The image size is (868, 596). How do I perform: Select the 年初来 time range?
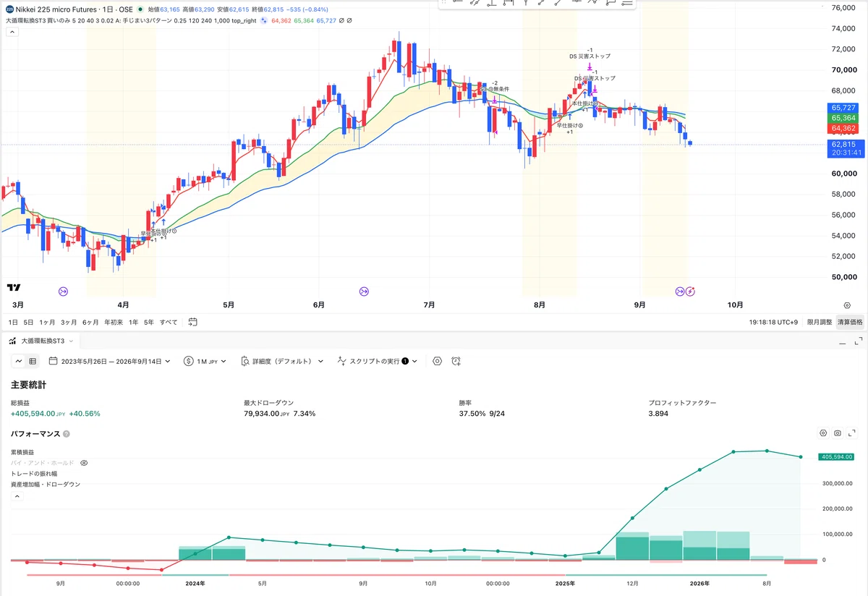click(114, 322)
